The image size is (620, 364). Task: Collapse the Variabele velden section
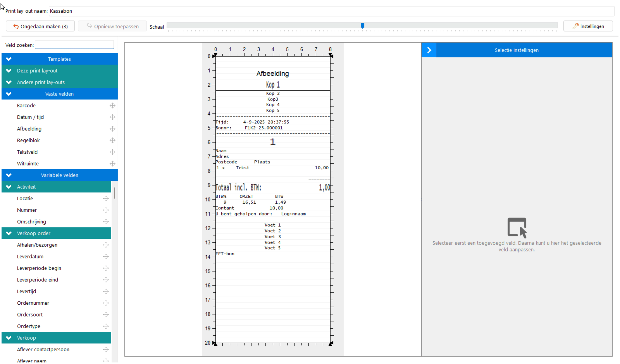point(9,175)
